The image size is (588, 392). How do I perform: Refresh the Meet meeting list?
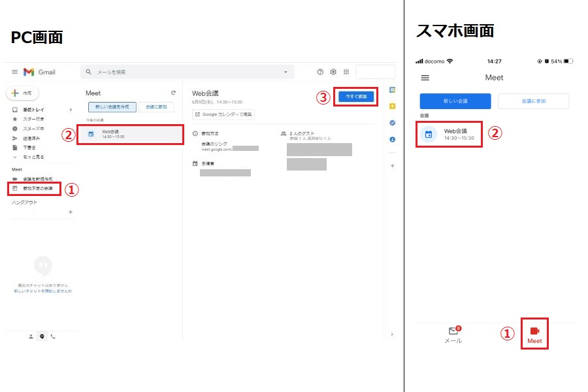click(x=173, y=93)
